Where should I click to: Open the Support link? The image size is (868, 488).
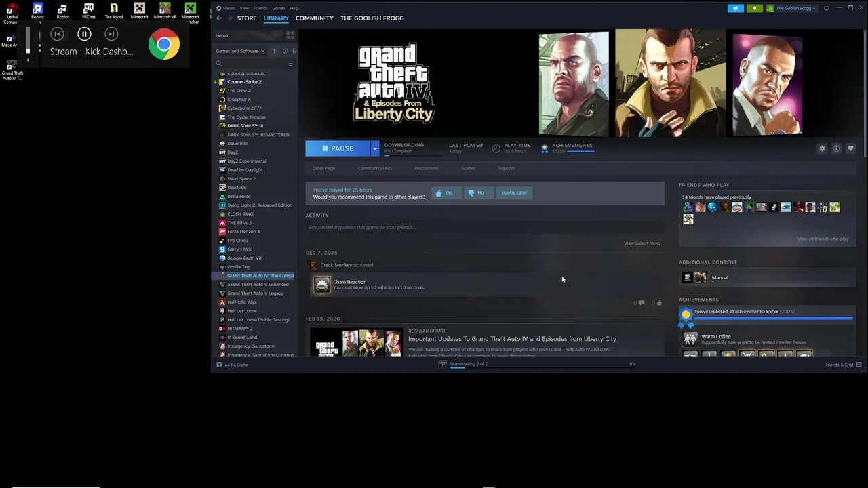[507, 168]
